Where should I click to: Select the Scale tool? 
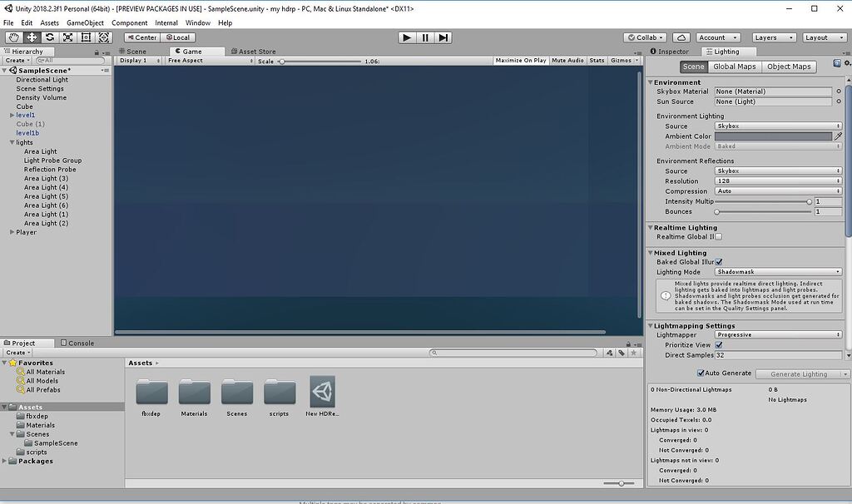(x=67, y=37)
